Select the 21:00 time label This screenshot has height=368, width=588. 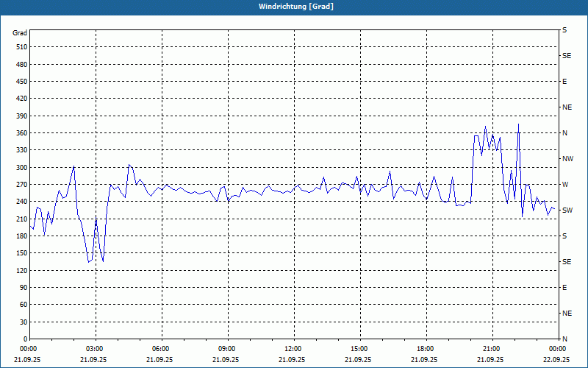[492, 349]
